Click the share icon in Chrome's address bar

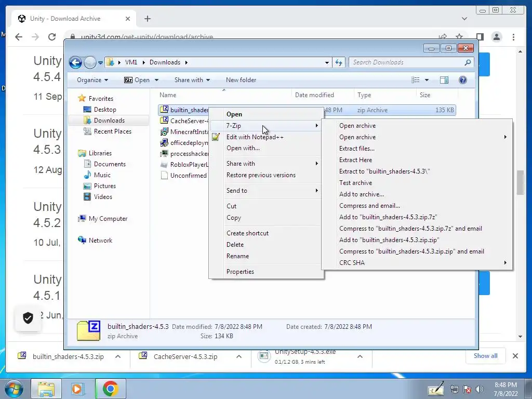coord(443,37)
